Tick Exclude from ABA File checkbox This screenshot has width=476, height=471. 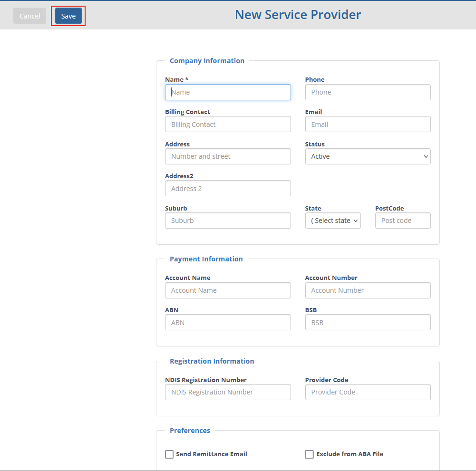(310, 454)
